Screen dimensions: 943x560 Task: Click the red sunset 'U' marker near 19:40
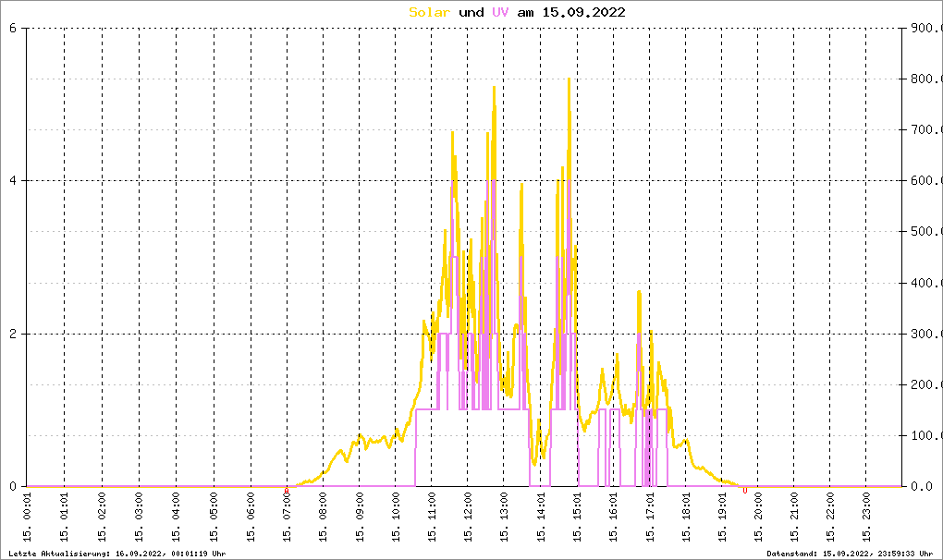(x=744, y=491)
